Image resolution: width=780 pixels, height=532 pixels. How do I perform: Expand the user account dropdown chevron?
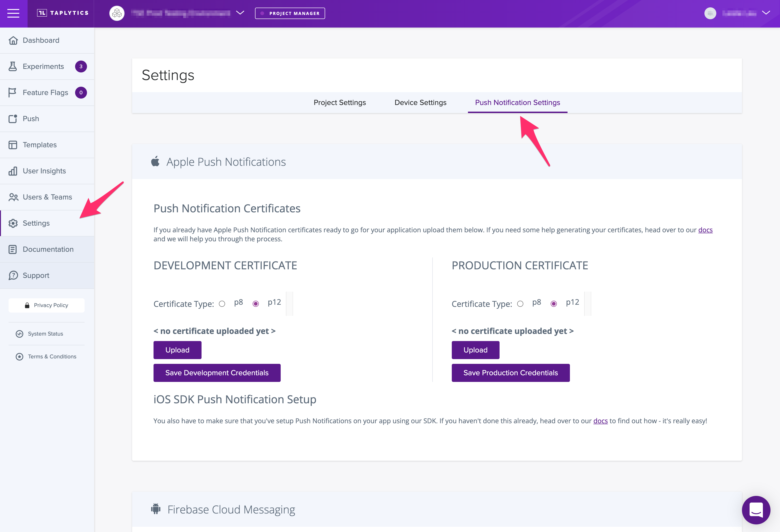(766, 13)
